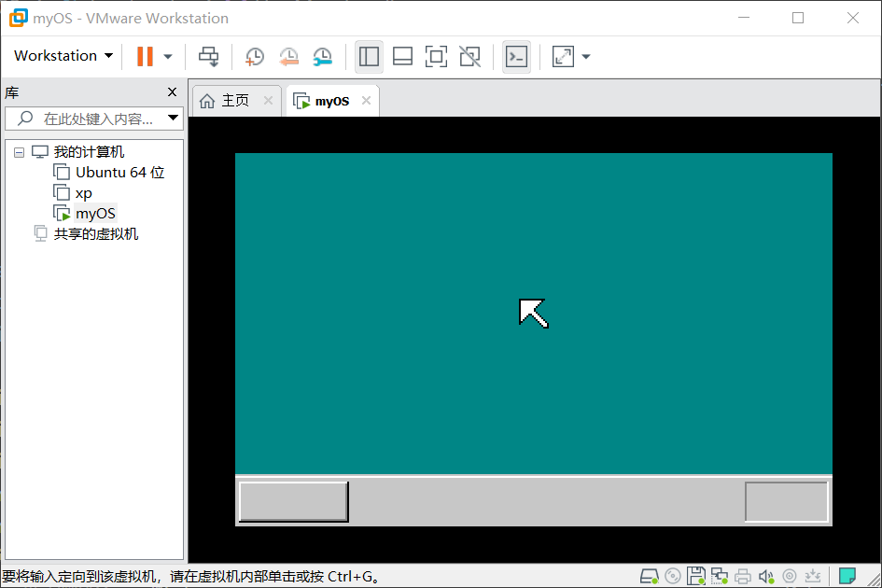Click the xp VM icon

click(62, 192)
